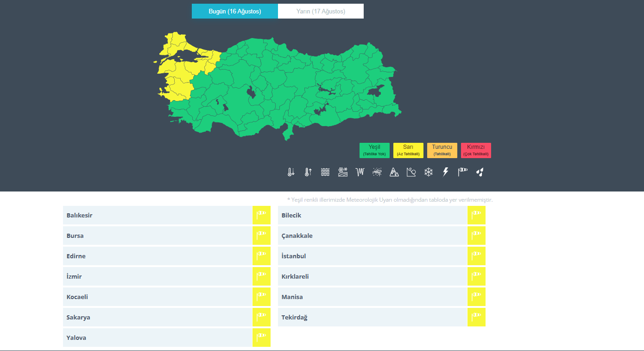Select the wavy lines fog icon
The height and width of the screenshot is (351, 644).
tap(325, 172)
